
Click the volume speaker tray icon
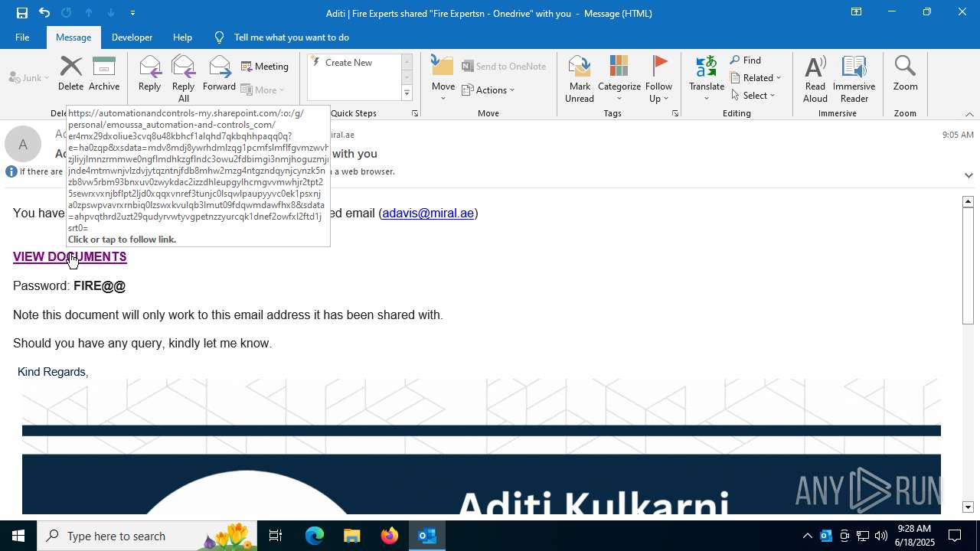coord(881,536)
